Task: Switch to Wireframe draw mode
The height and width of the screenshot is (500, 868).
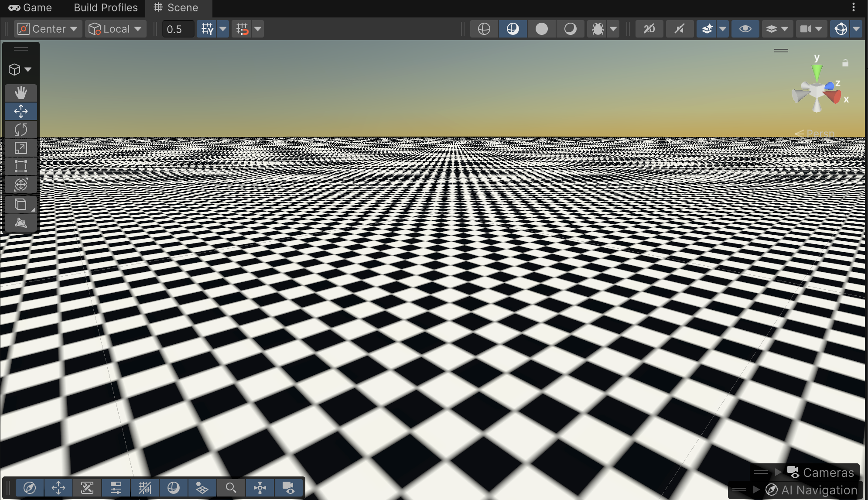Action: pos(484,29)
